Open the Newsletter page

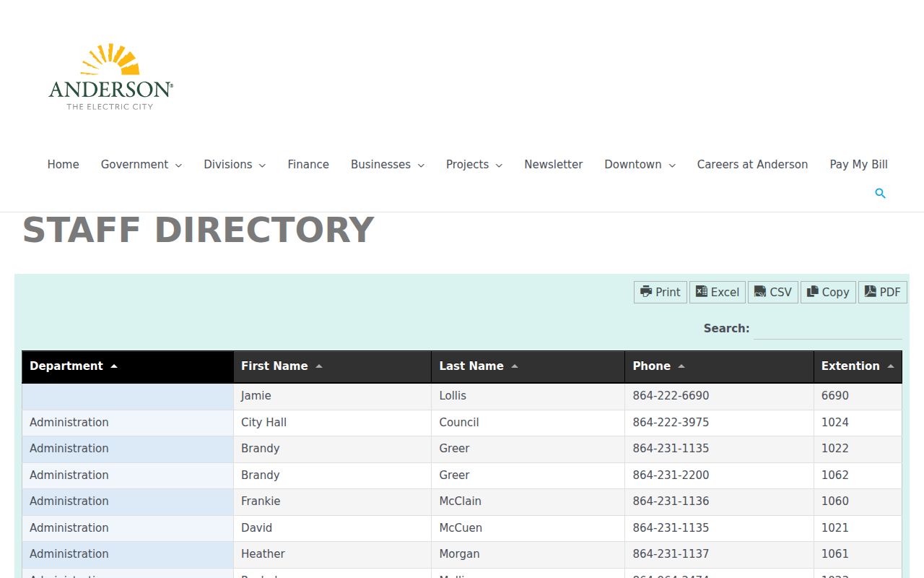tap(554, 165)
